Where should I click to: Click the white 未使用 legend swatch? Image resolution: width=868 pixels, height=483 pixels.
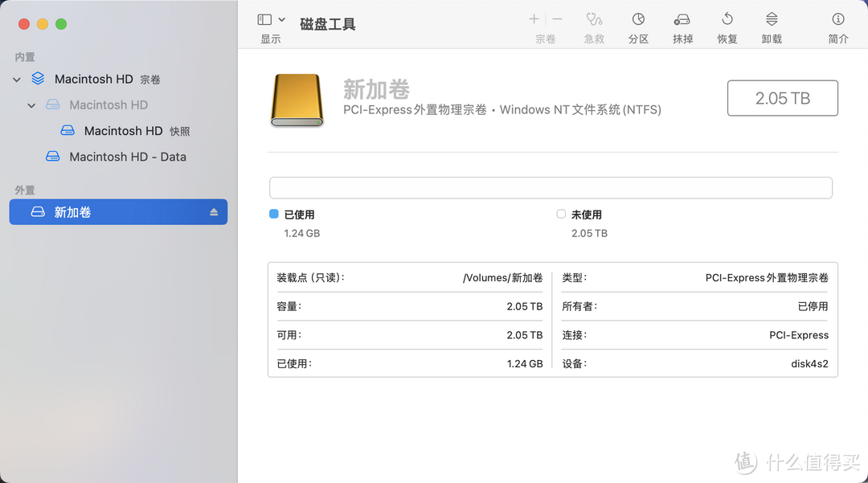pyautogui.click(x=561, y=214)
